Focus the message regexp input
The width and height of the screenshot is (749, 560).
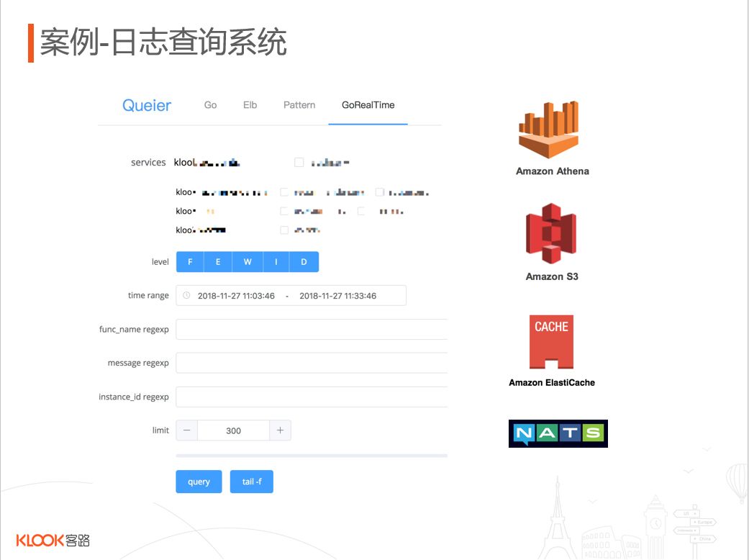[312, 363]
